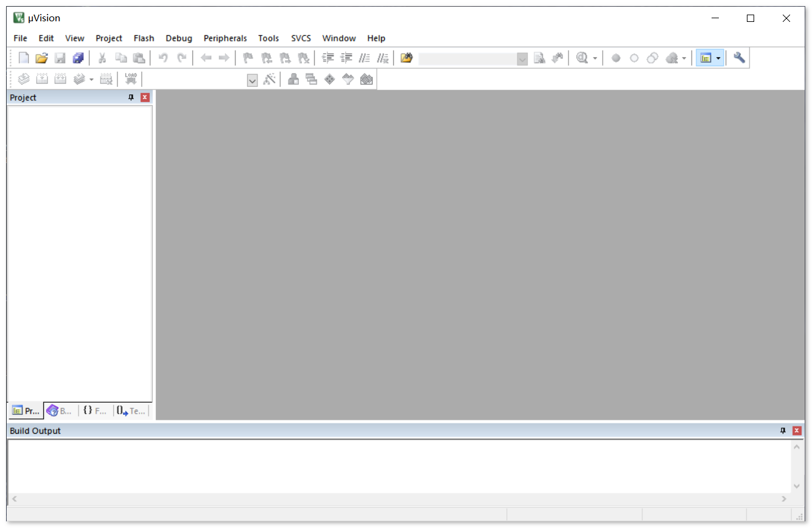Comment the selection

click(x=365, y=58)
